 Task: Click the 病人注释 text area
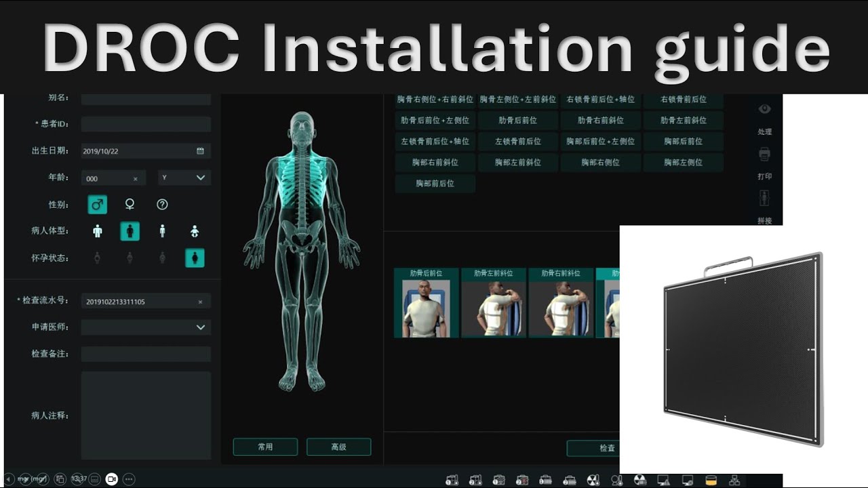coord(146,415)
